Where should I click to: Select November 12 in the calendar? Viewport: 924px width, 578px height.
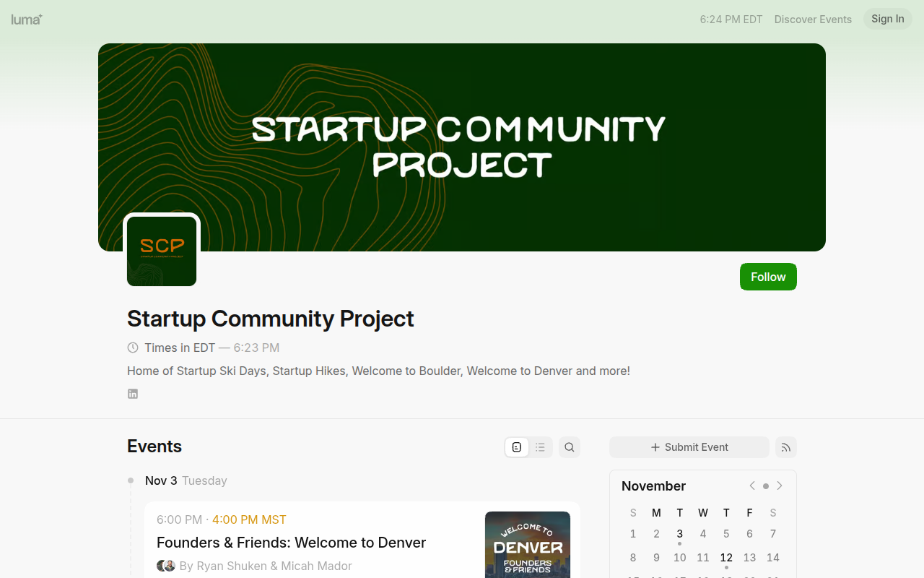(726, 558)
